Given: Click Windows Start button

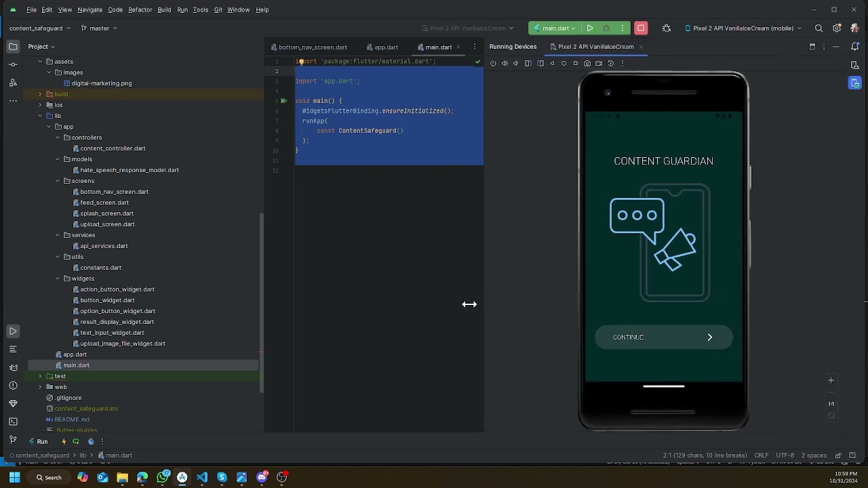Looking at the screenshot, I should point(14,477).
